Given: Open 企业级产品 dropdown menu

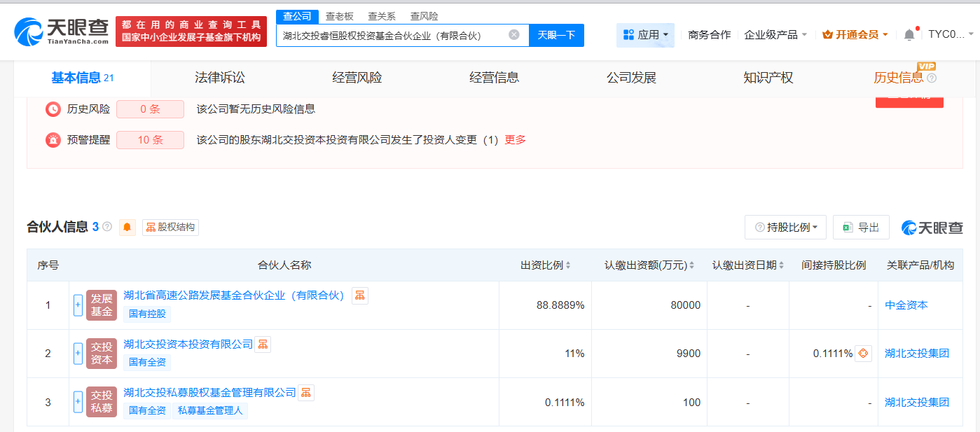Looking at the screenshot, I should coord(775,34).
